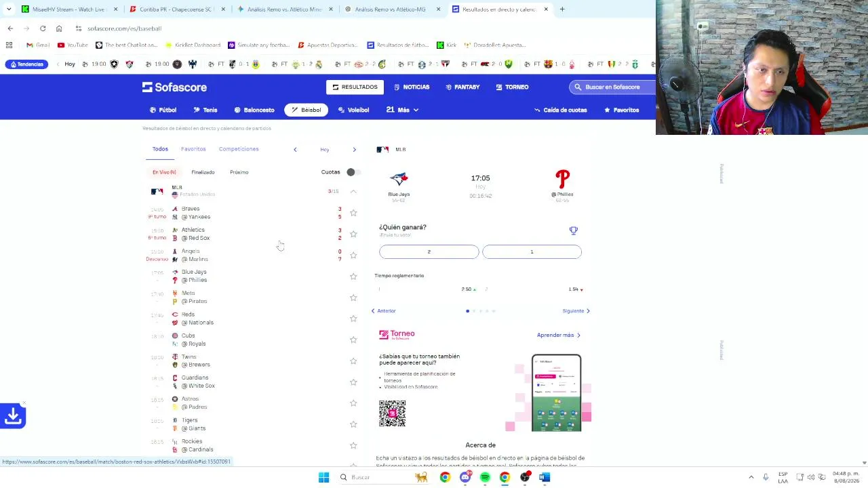Click the trophy icon beside ¿Quién ganará?
Viewport: 868px width, 488px height.
pos(574,230)
